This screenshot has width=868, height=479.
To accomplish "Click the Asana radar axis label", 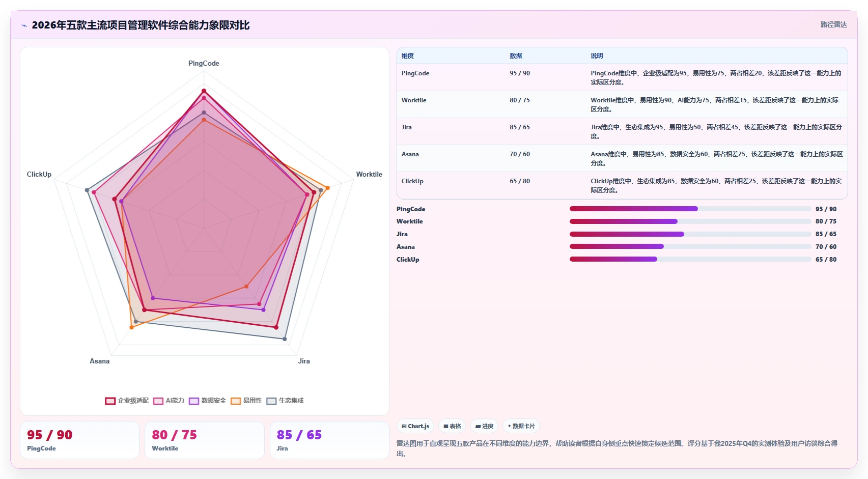I will 100,361.
